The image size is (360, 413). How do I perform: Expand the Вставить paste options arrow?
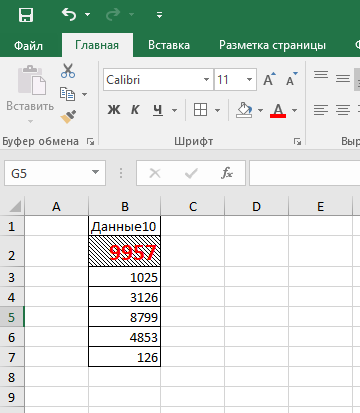tap(30, 121)
